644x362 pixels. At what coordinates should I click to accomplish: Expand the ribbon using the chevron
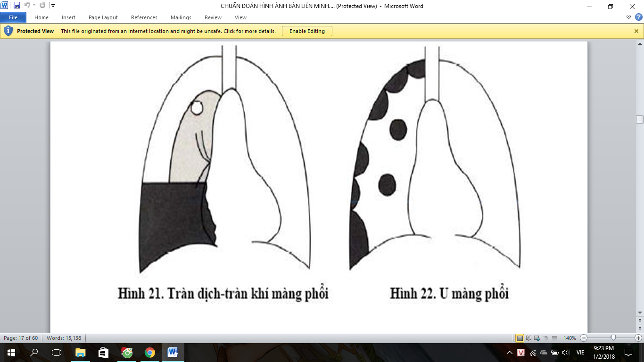coord(628,17)
